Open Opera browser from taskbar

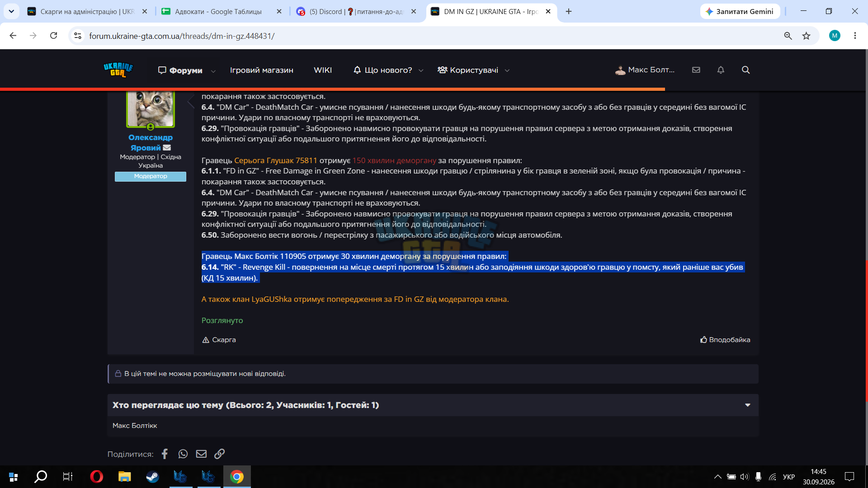[96, 477]
